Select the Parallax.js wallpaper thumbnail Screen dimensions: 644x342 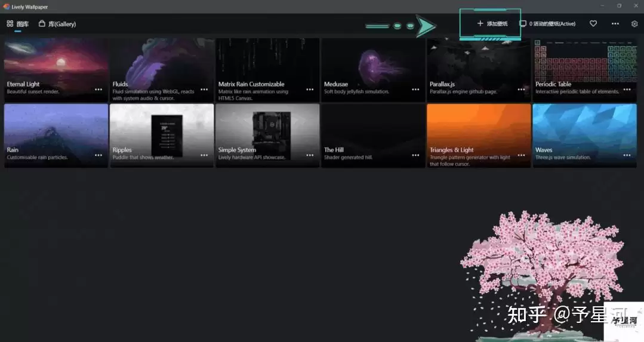[479, 70]
